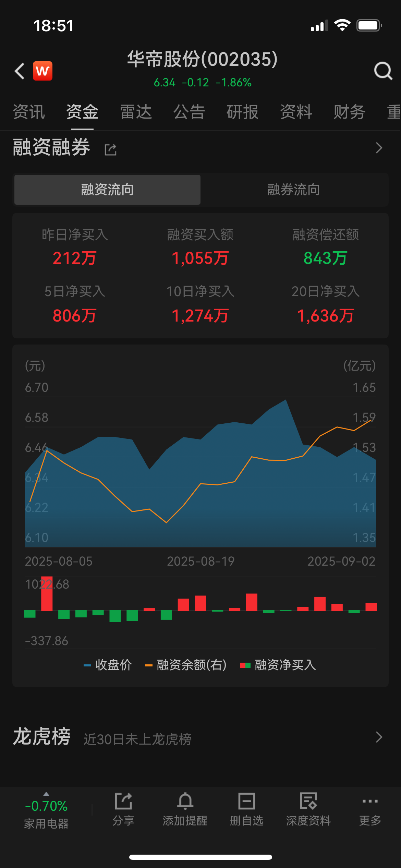The width and height of the screenshot is (401, 868).
Task: Tap the 2025-09-02 date label
Action: pos(341,561)
